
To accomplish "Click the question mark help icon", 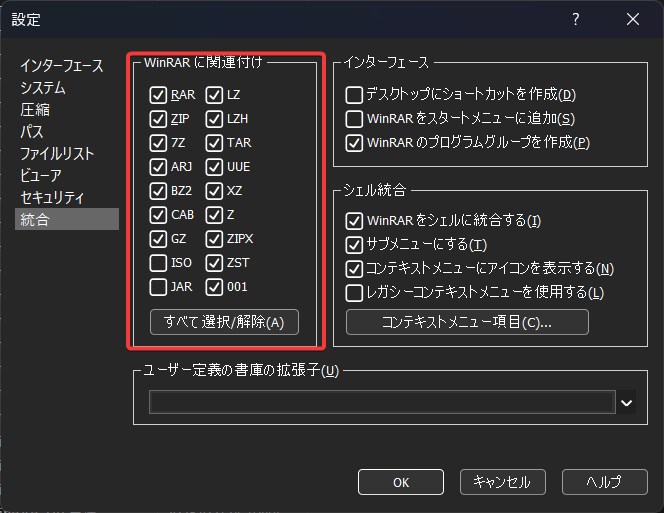I will (575, 19).
